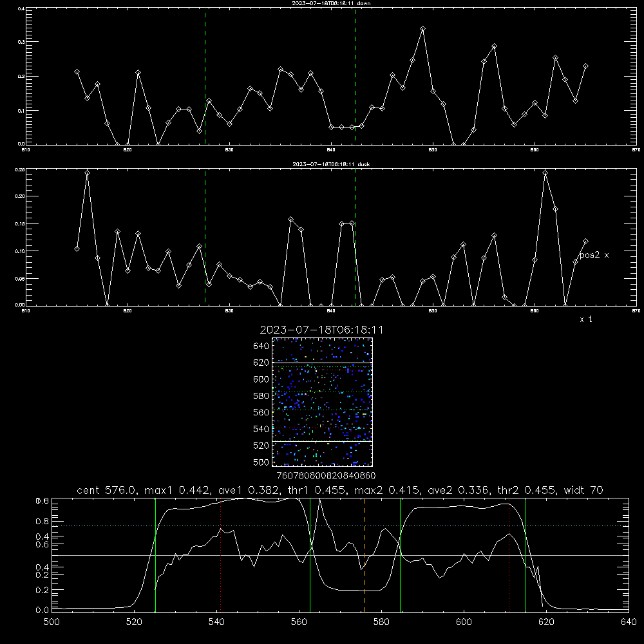
Task: Select the 'widt 70' value in stats header
Action: coord(583,490)
